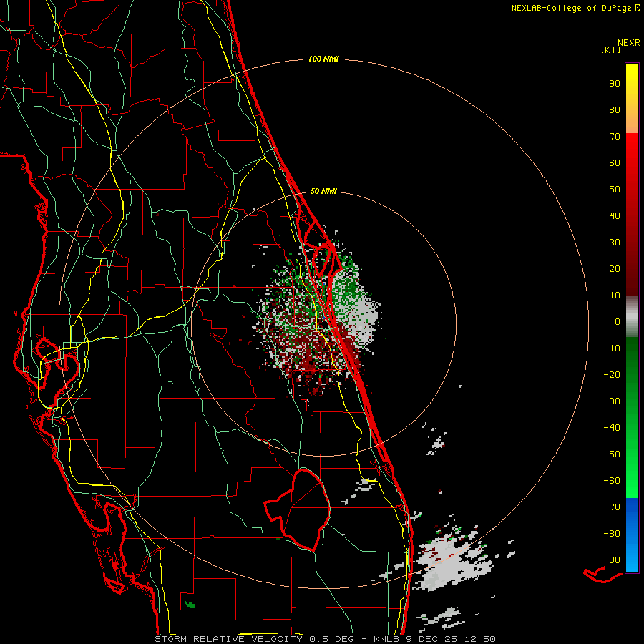Click the -30 value on the velocity scale
Viewport: 644px width, 644px height.
[x=612, y=401]
